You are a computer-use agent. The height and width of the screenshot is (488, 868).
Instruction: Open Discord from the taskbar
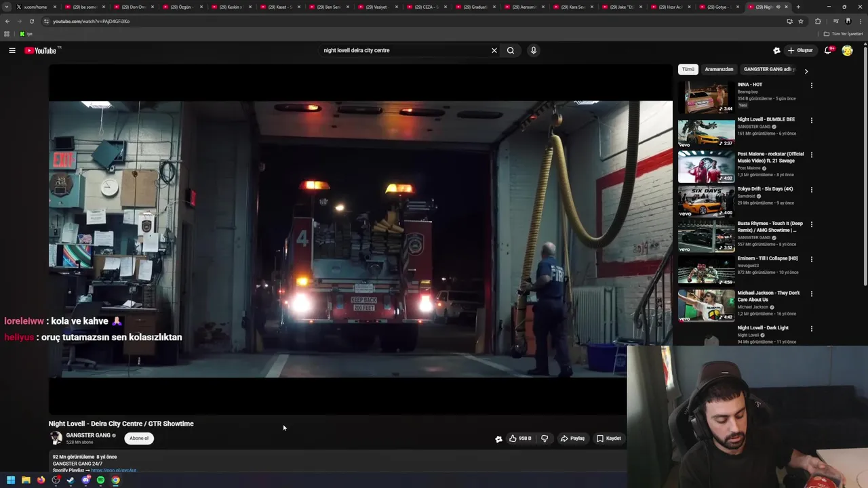point(86,480)
